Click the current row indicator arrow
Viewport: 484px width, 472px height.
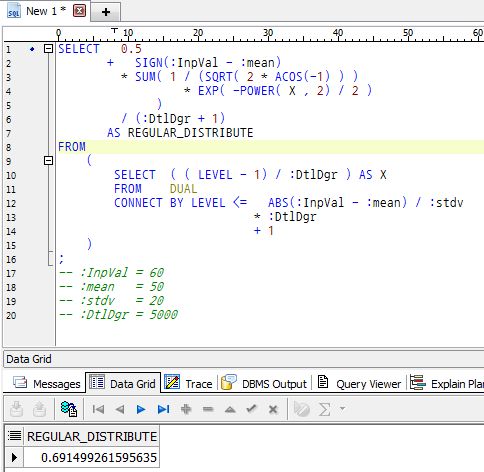[14, 457]
